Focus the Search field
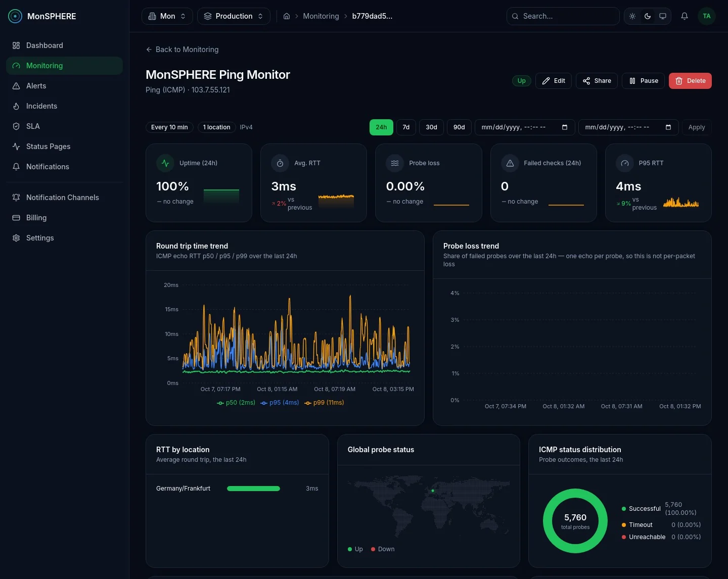The image size is (728, 579). tap(563, 16)
